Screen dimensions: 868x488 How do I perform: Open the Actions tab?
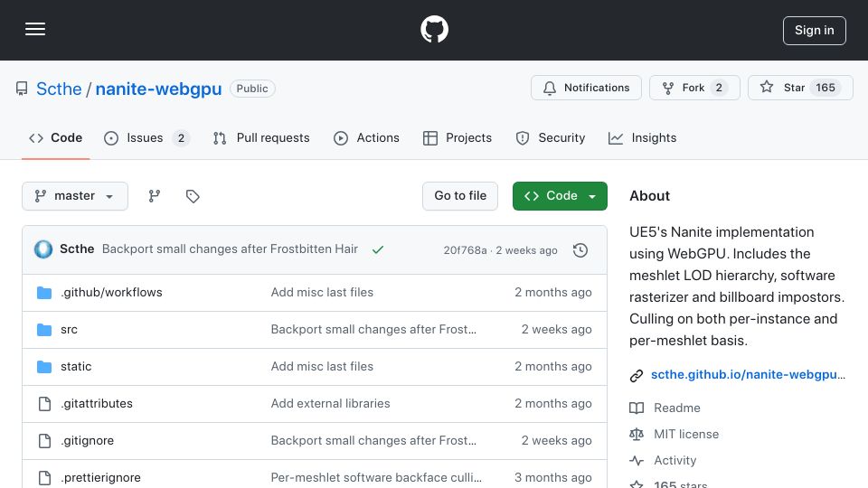[x=366, y=137]
